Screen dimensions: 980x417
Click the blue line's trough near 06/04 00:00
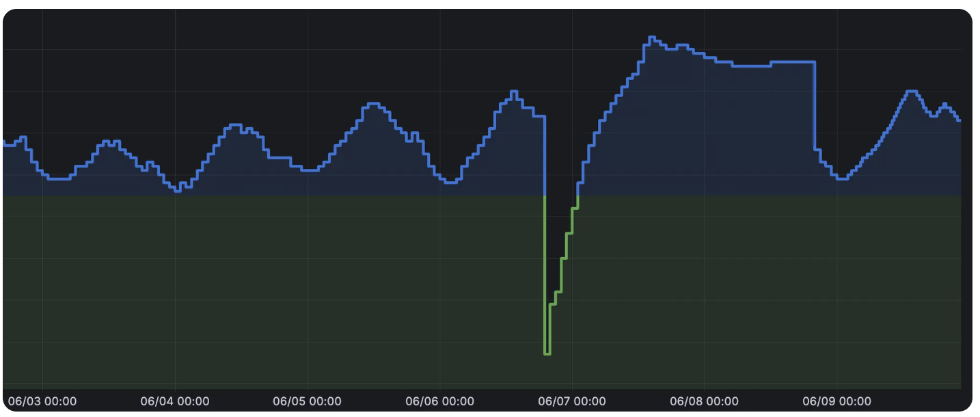tap(178, 191)
